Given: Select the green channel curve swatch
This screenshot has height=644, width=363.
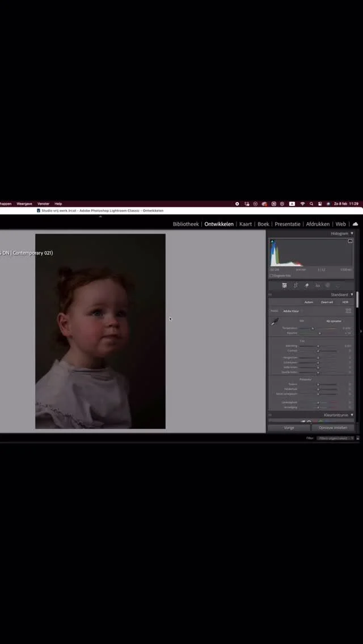Looking at the screenshot, I should (x=320, y=421).
